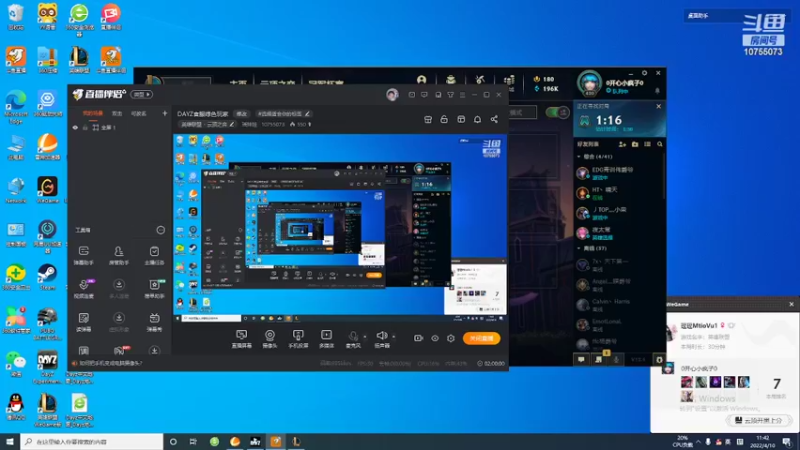Switch to the second scene tab

pyautogui.click(x=117, y=113)
